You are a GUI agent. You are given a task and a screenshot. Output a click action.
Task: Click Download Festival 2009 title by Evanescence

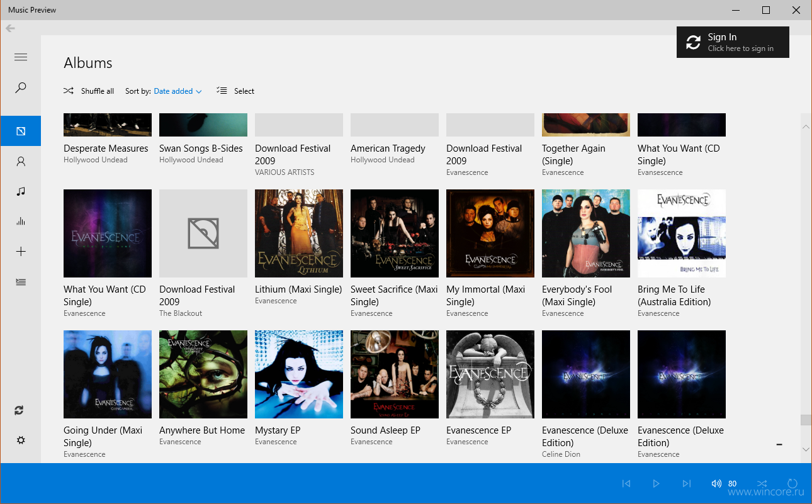(484, 155)
